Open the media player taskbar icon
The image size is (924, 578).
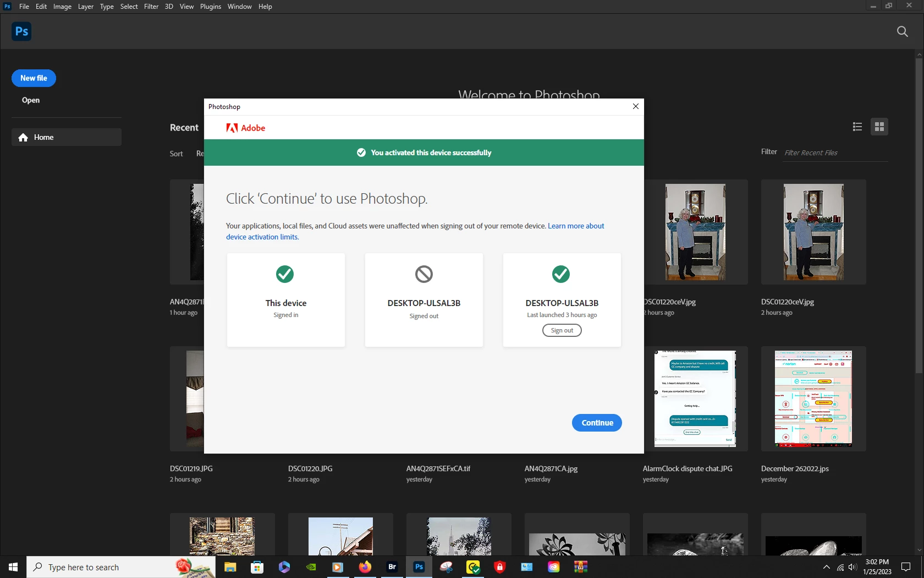pos(338,567)
